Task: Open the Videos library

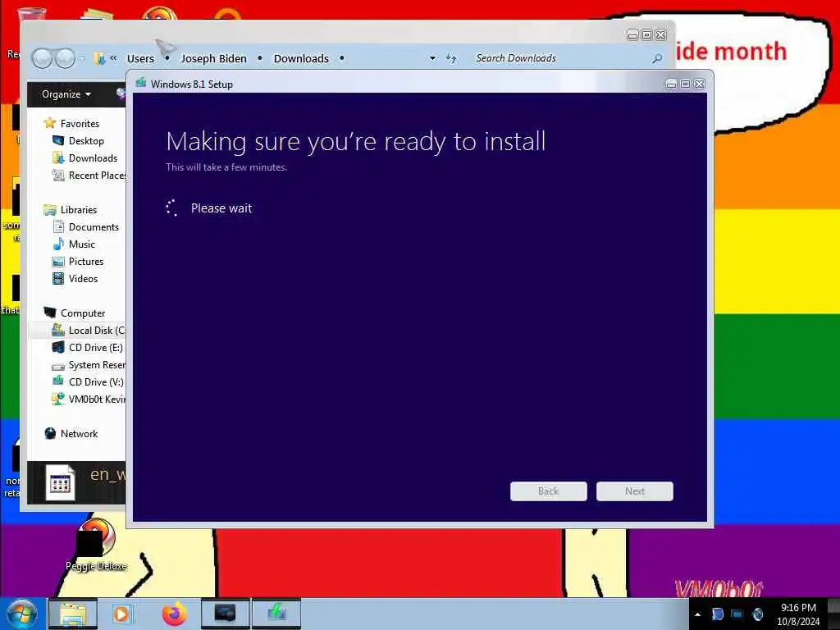Action: coord(83,279)
